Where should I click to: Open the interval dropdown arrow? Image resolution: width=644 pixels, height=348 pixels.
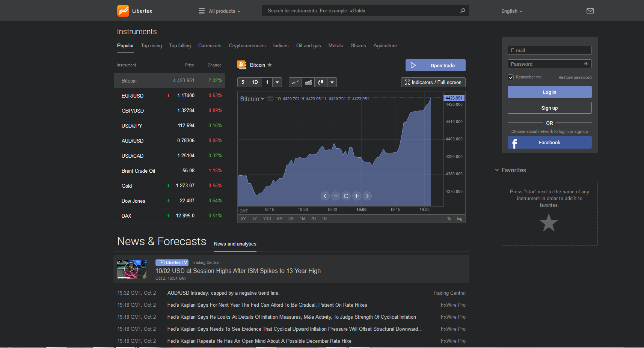pos(277,82)
